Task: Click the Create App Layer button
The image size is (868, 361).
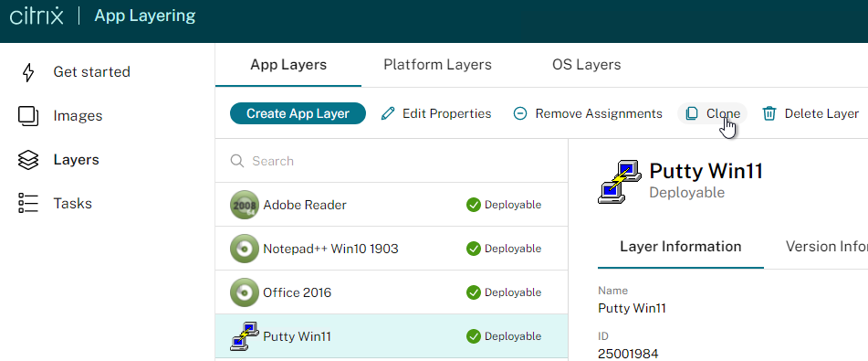Action: pyautogui.click(x=298, y=113)
